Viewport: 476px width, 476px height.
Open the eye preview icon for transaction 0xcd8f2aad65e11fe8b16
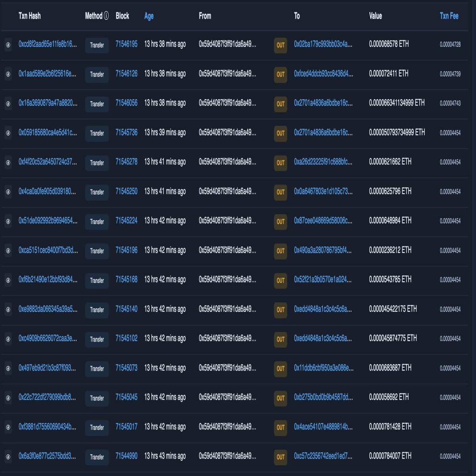pos(8,45)
